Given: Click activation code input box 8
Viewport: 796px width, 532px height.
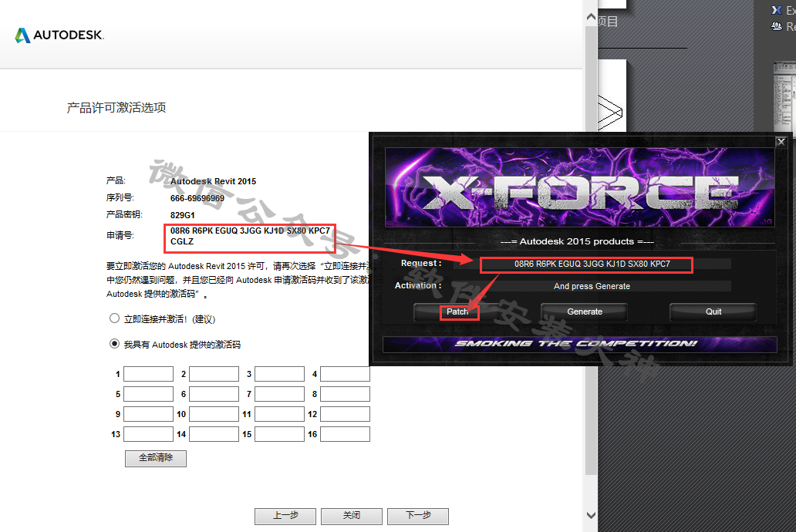Looking at the screenshot, I should pyautogui.click(x=345, y=394).
